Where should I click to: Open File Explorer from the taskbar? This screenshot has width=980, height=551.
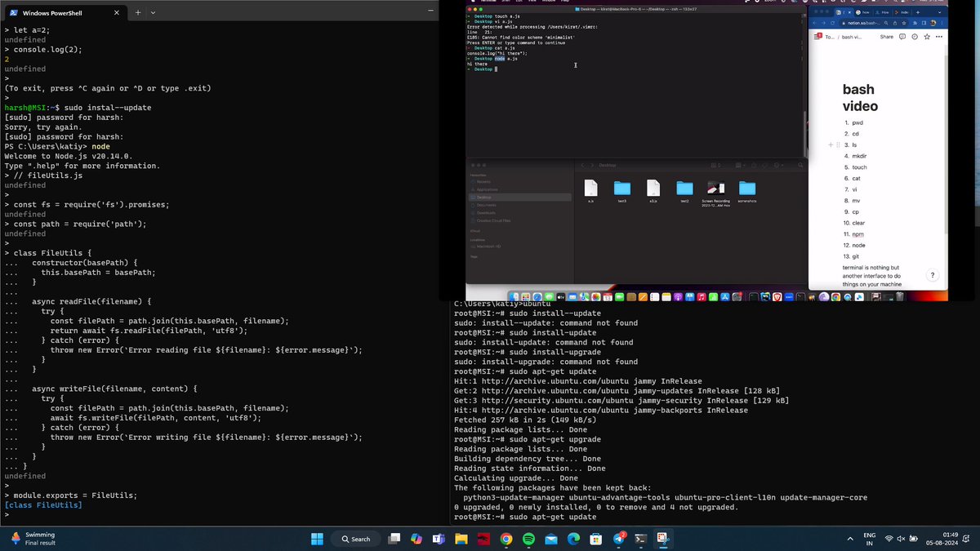tap(461, 539)
